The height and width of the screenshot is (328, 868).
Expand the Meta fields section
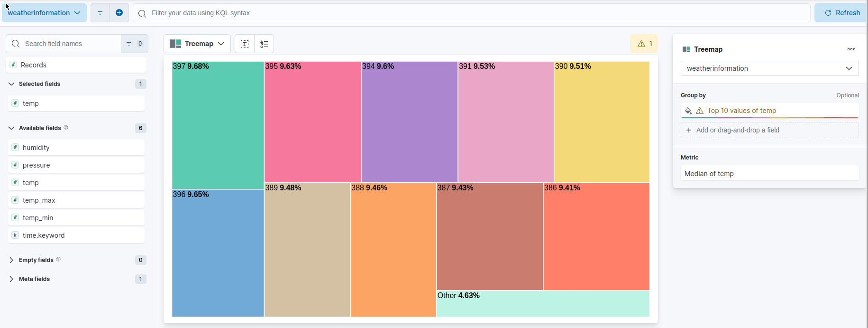34,279
